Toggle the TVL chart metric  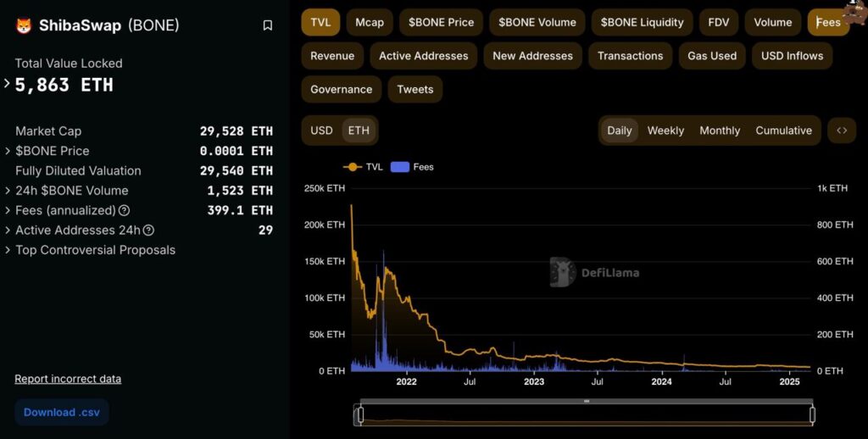[x=320, y=23]
